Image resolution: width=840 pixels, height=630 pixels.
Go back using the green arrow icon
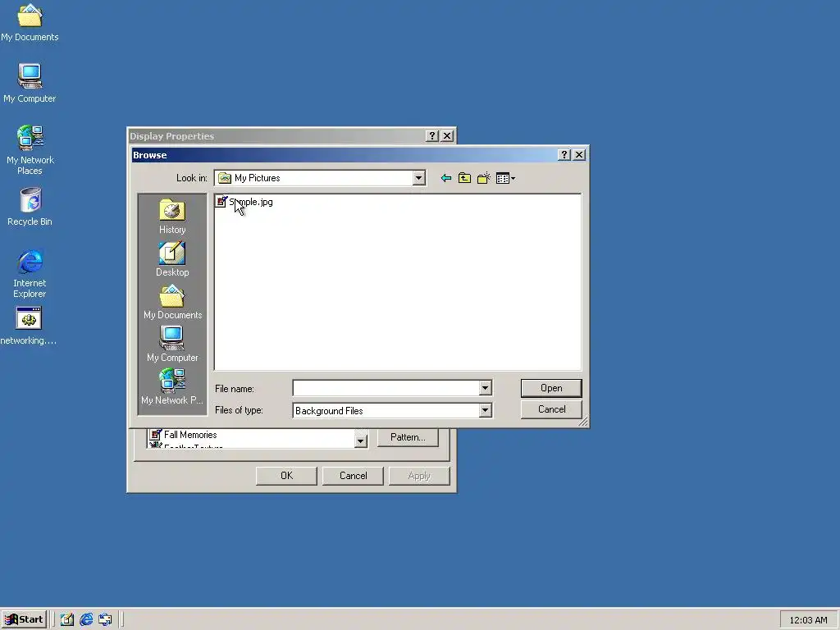tap(445, 178)
